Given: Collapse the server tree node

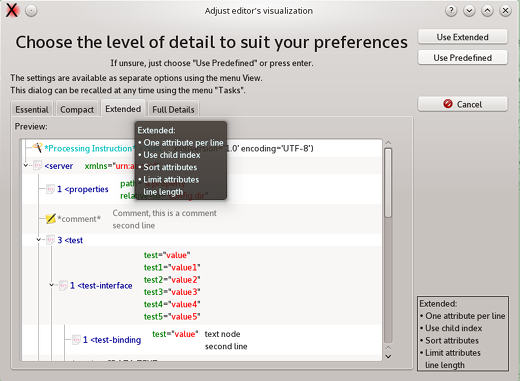Looking at the screenshot, I should [26, 165].
